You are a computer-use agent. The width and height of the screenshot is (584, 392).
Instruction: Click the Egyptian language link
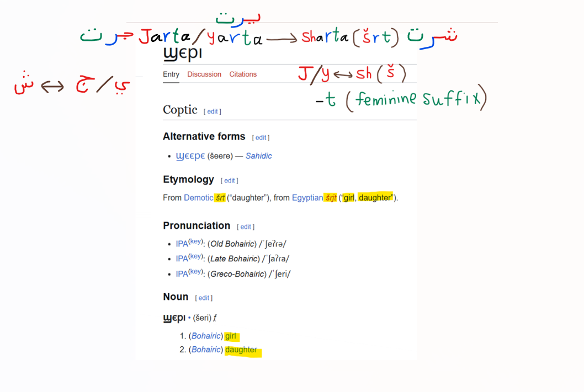[307, 197]
